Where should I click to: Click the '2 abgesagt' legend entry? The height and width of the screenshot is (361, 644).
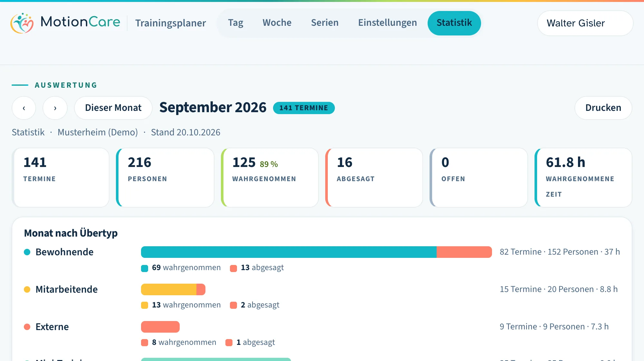point(254,305)
